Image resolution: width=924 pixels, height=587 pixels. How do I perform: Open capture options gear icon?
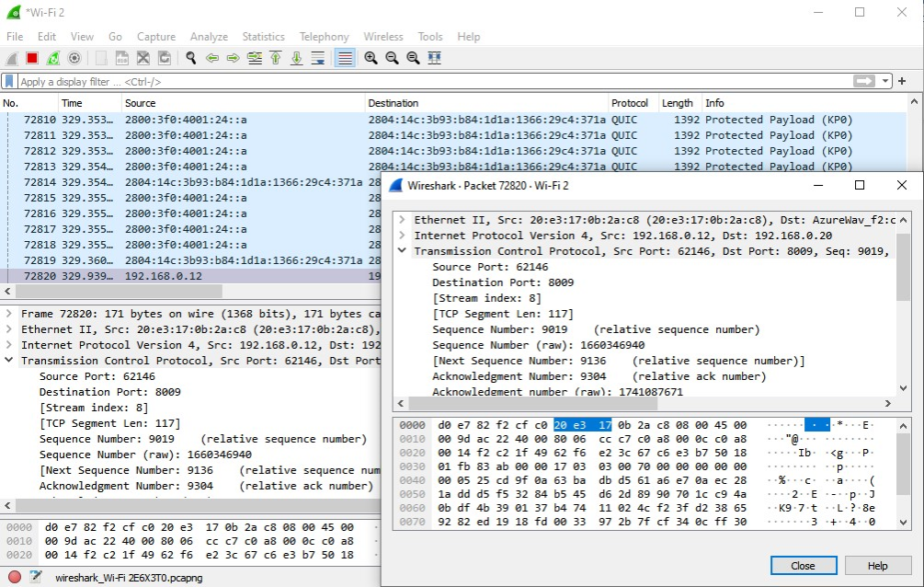(x=74, y=58)
